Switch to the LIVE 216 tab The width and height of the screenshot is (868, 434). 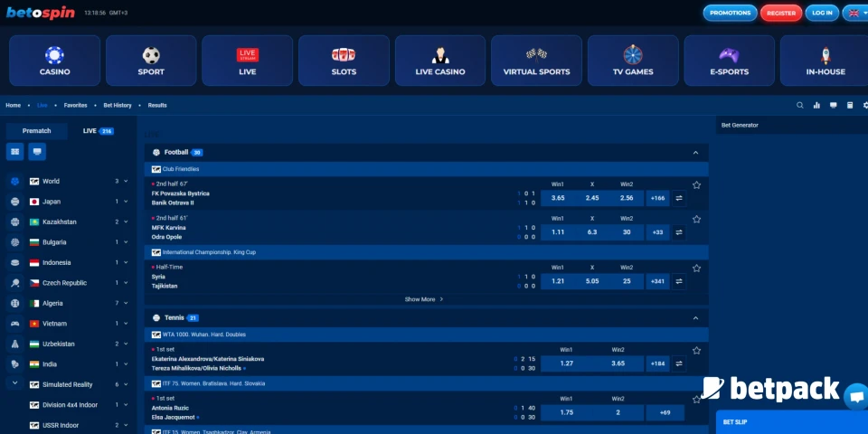pos(98,131)
